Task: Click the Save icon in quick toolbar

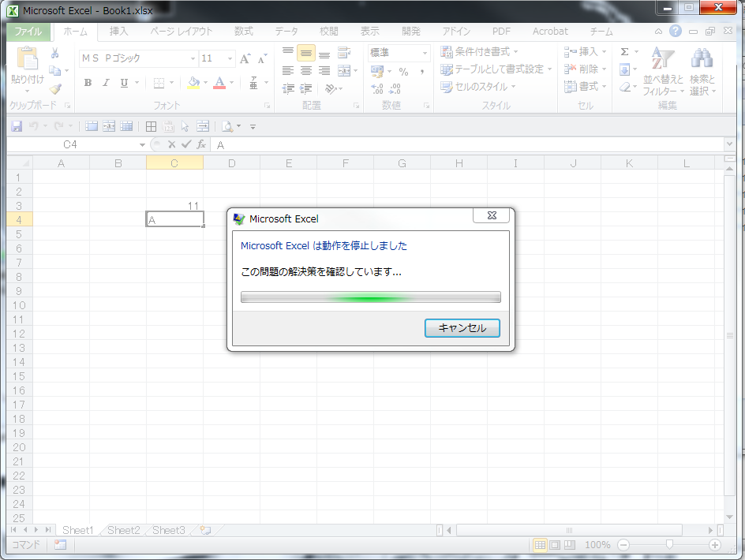Action: 17,126
